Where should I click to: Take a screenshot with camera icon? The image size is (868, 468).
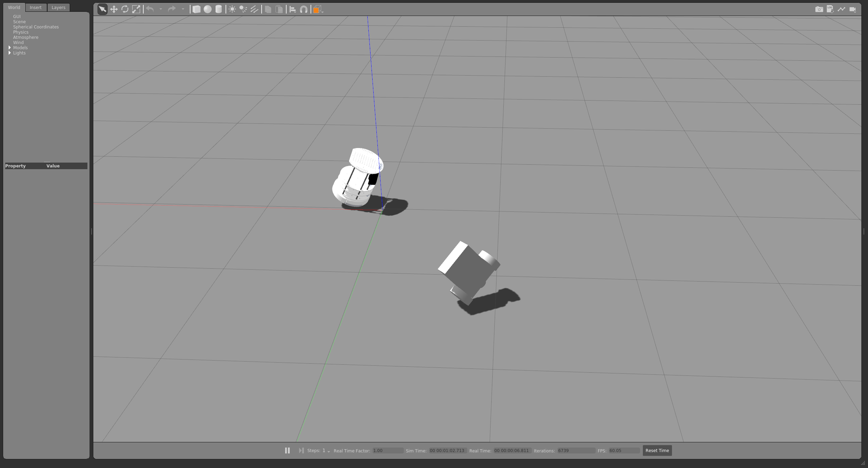[x=819, y=9]
